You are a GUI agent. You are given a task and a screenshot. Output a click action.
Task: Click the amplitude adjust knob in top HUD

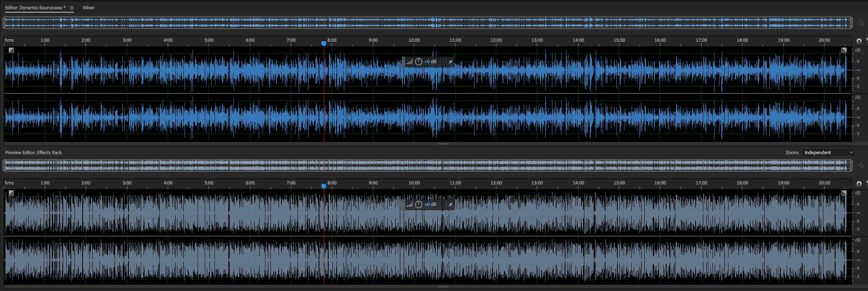pos(418,62)
